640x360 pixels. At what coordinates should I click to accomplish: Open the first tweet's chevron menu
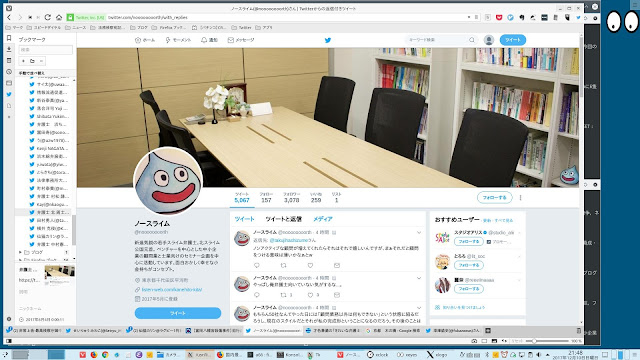point(419,232)
